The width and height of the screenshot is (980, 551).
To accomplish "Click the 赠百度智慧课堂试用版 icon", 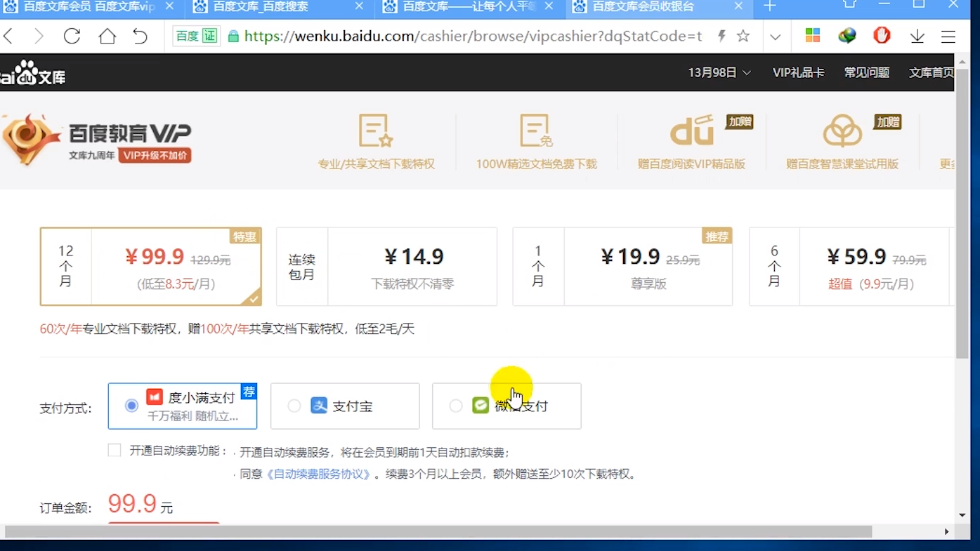I will point(842,131).
